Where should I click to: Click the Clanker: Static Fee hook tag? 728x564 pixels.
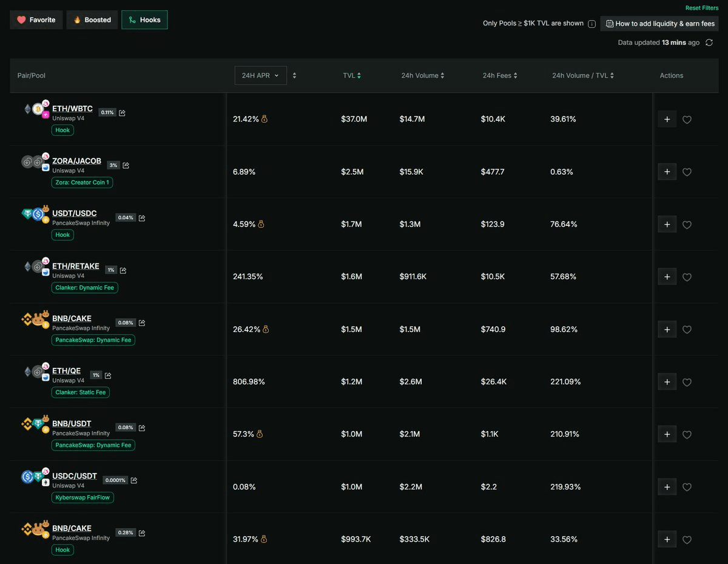pos(81,392)
